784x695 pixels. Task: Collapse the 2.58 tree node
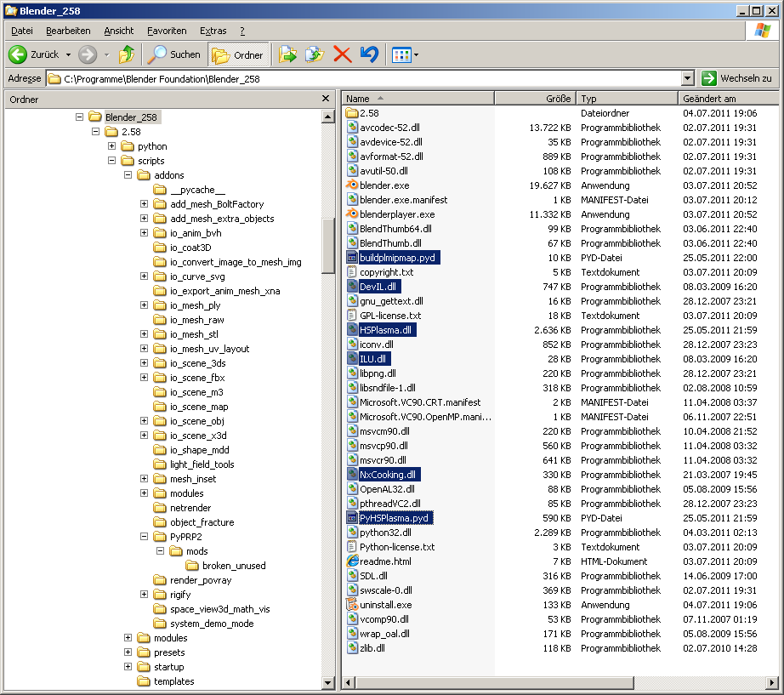(95, 132)
